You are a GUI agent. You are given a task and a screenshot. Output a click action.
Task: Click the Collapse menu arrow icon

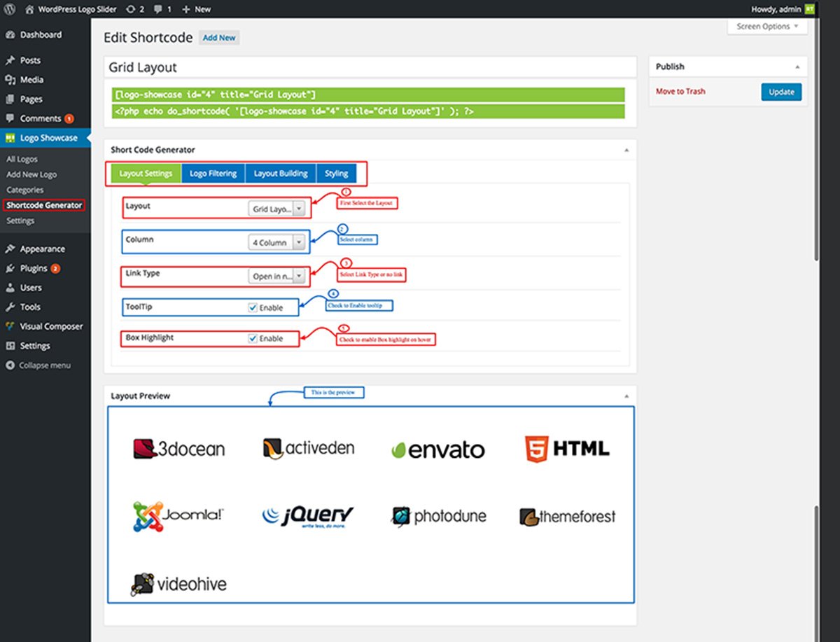10,365
